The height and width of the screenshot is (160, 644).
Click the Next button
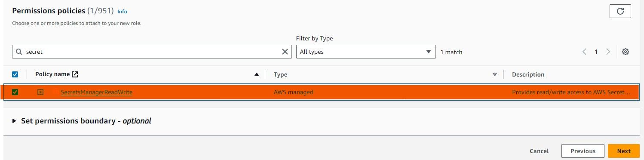click(624, 151)
